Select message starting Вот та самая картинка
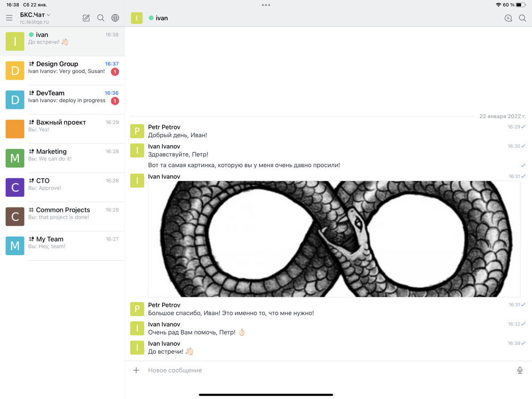Viewport: 532px width, 399px height. [244, 165]
